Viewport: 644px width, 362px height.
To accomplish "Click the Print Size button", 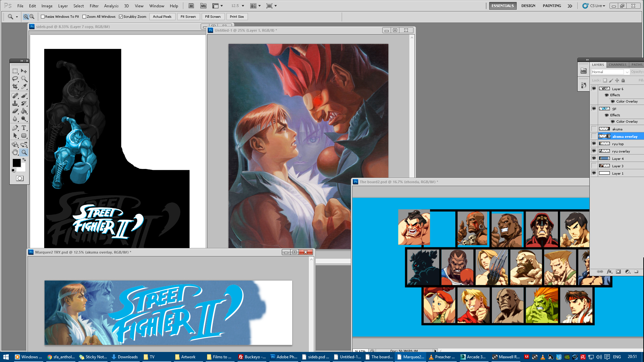I will (237, 16).
